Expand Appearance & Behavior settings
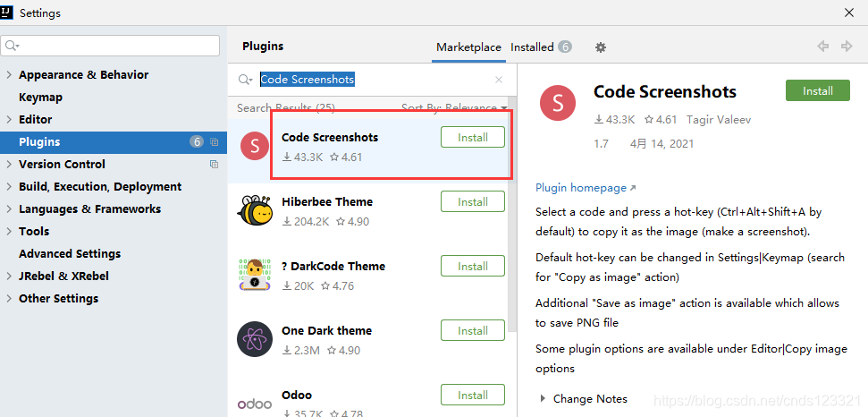Viewport: 868px width, 417px height. point(9,75)
